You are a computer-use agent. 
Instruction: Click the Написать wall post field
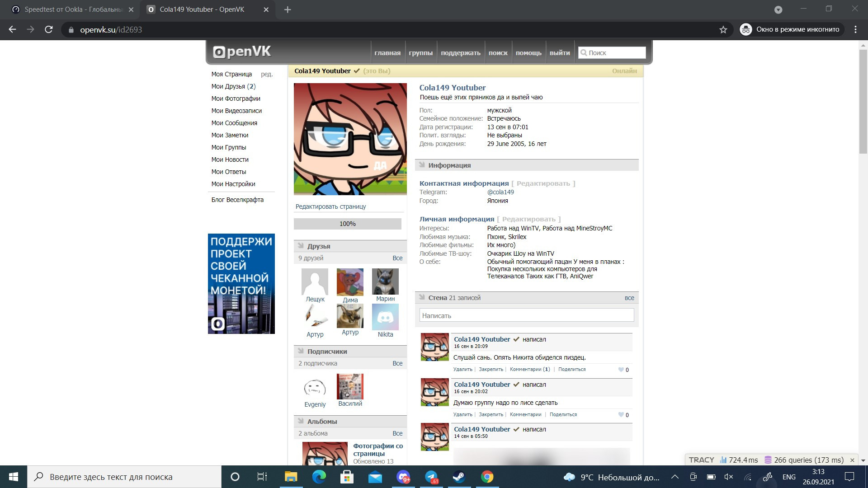click(x=526, y=315)
